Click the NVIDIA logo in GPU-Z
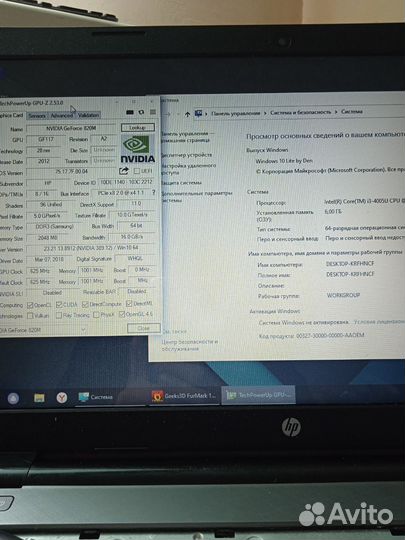 137,149
